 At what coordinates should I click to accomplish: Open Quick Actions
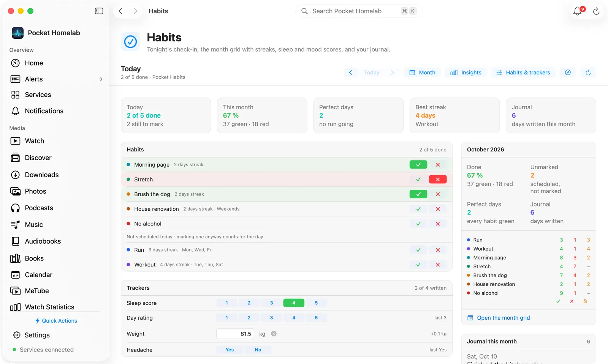56,321
